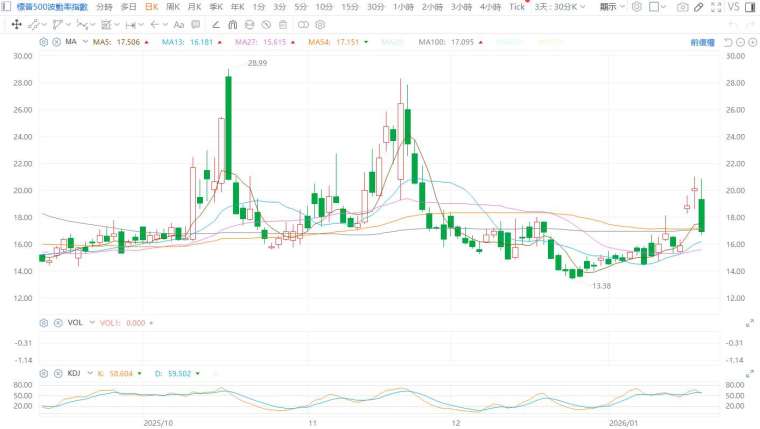760x429 pixels.
Task: Switch to the 周K weekly chart tab
Action: (x=172, y=7)
